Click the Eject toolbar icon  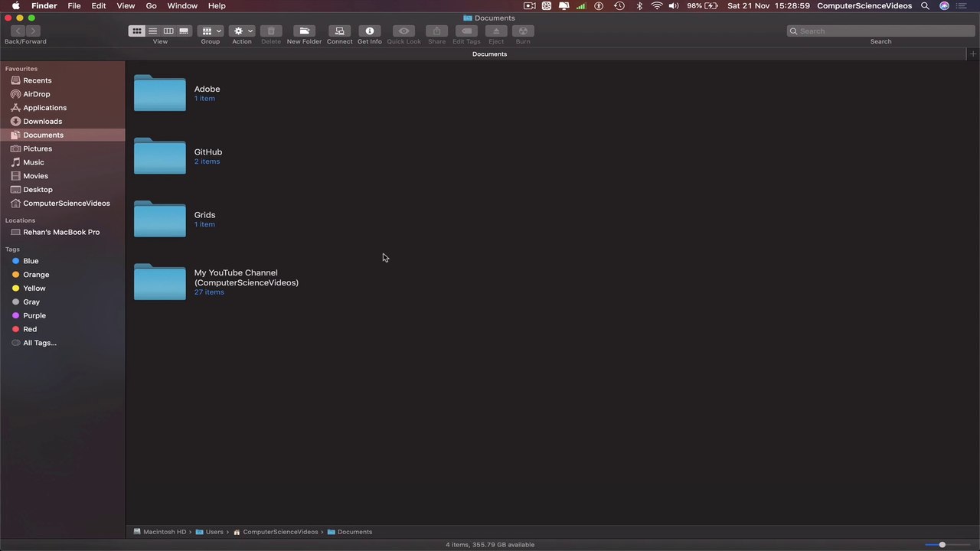pos(496,31)
